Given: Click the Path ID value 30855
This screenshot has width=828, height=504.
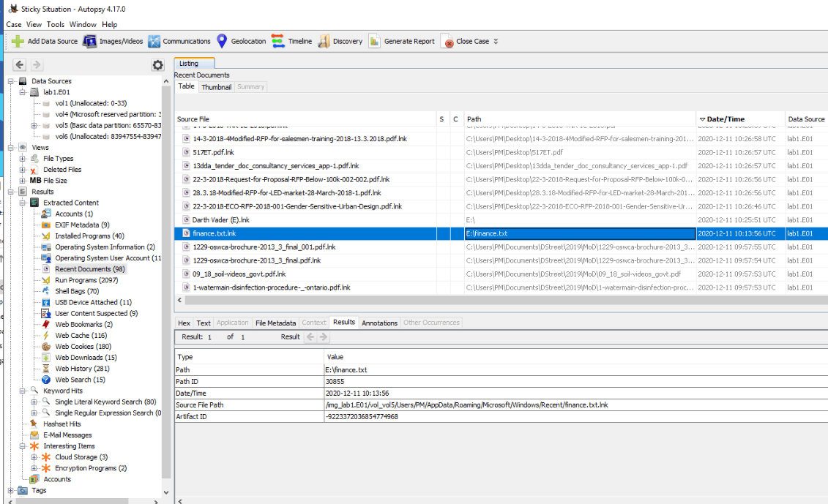Looking at the screenshot, I should click(335, 382).
